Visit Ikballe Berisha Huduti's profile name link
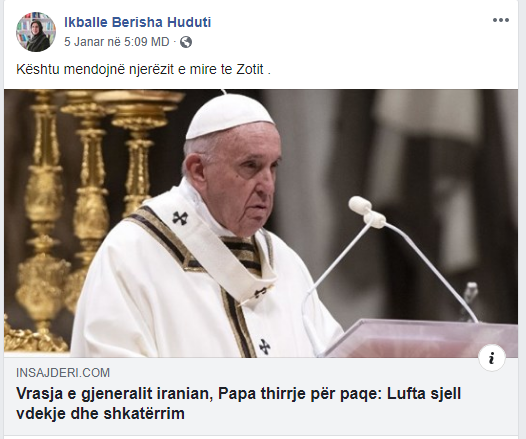Screen dimensions: 526x439 tap(138, 22)
